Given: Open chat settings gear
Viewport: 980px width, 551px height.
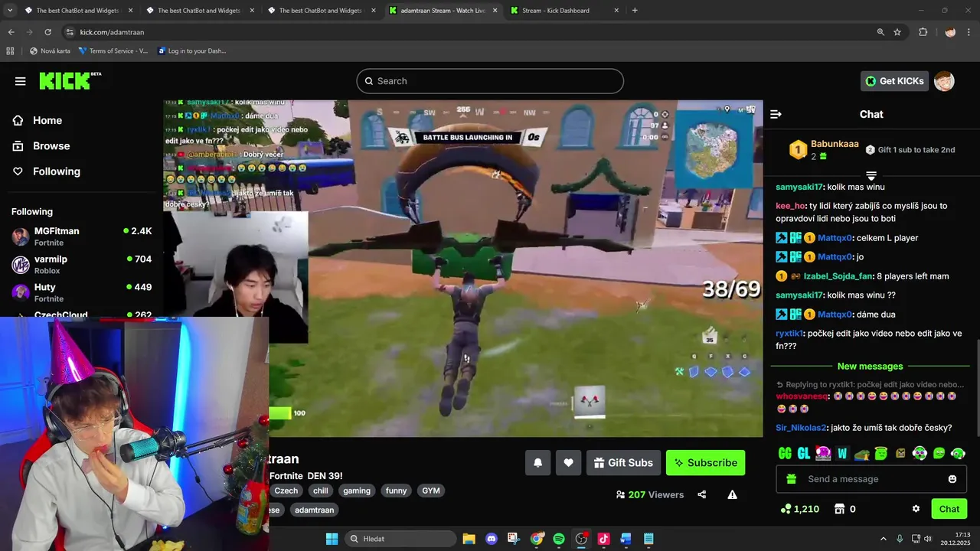Looking at the screenshot, I should click(x=916, y=509).
